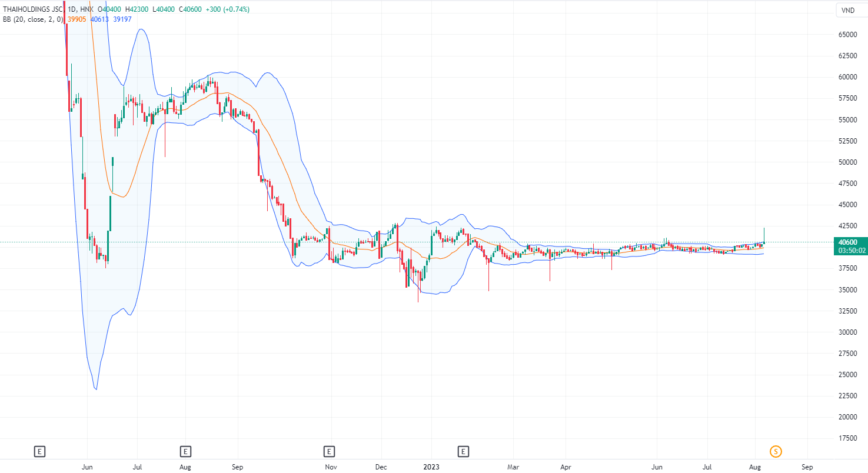This screenshot has height=473, width=868.
Task: Click the 60000 price axis label
Action: 847,77
